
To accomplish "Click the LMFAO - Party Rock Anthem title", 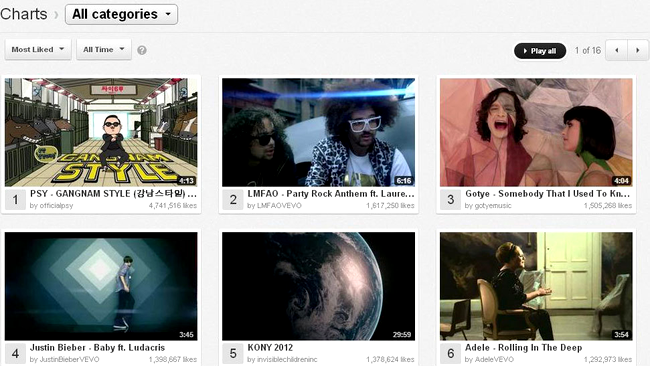I will coord(331,194).
